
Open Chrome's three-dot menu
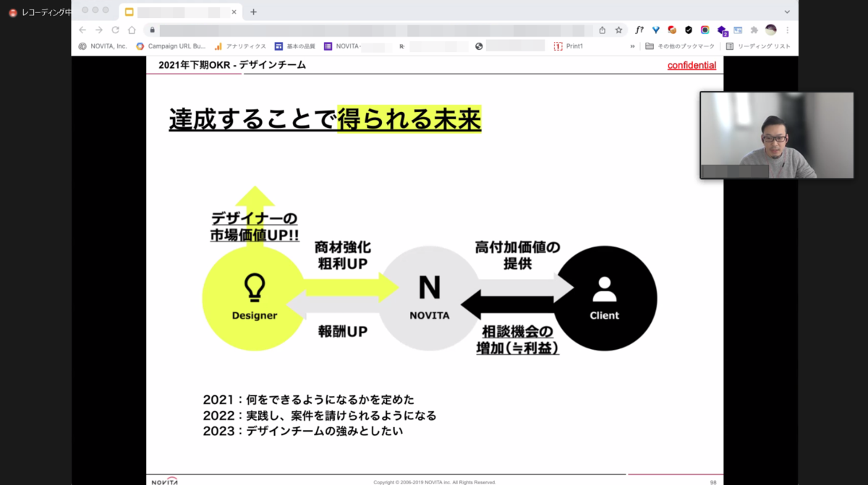tap(788, 30)
